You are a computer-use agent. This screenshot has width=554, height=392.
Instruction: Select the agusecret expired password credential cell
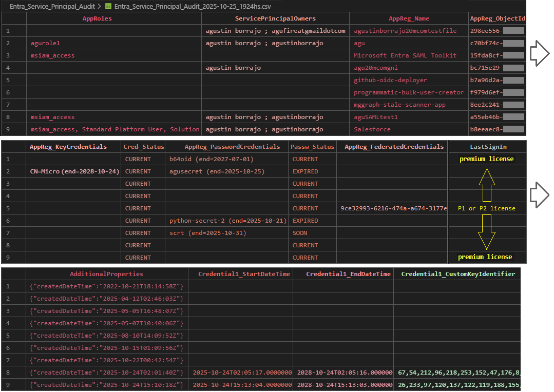[217, 171]
